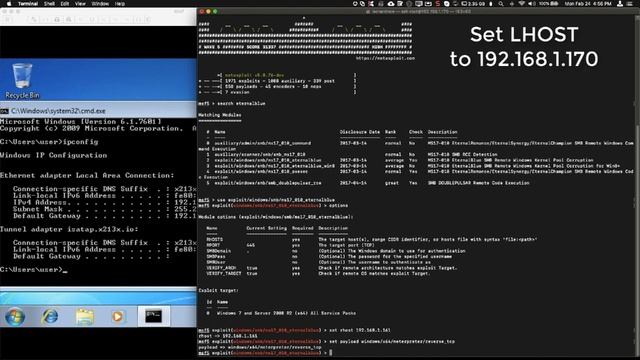Open Spotlight search magnifier in menu bar
The width and height of the screenshot is (640, 360).
(x=501, y=4)
